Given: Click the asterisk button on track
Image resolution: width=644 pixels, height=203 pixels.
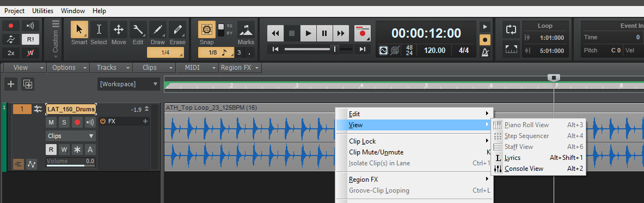Looking at the screenshot, I should pyautogui.click(x=77, y=149).
